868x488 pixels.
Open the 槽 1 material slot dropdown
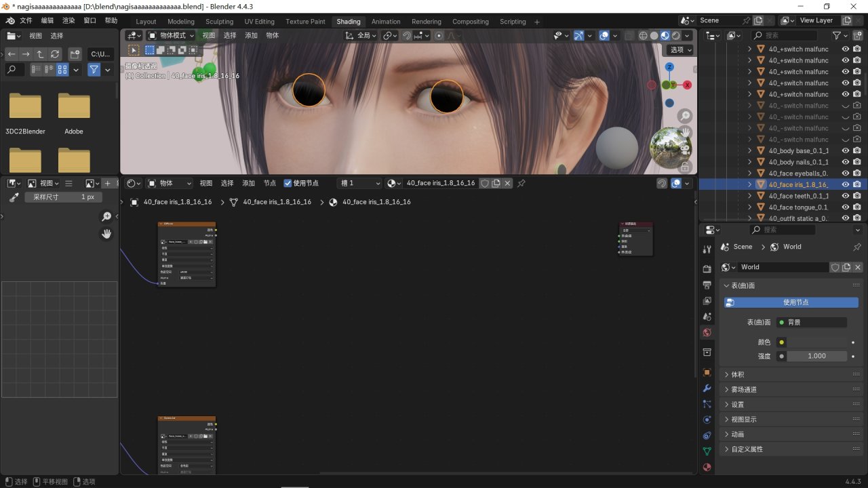pos(360,183)
